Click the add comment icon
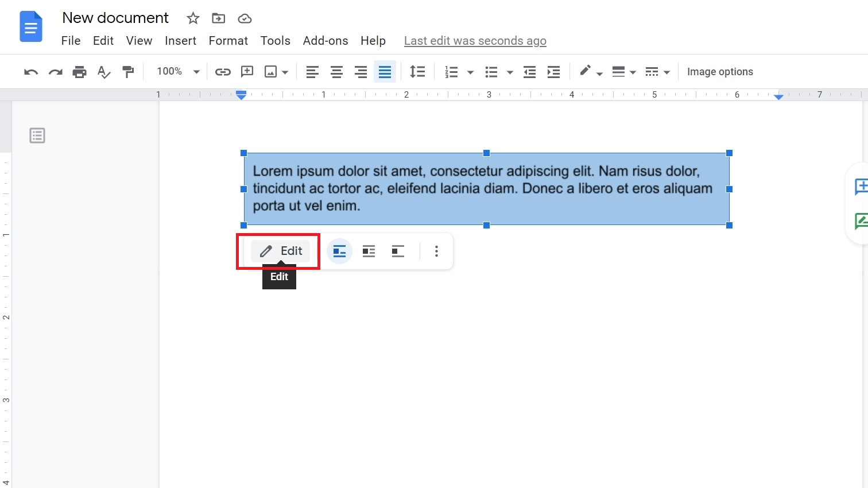The width and height of the screenshot is (868, 488). click(x=247, y=71)
